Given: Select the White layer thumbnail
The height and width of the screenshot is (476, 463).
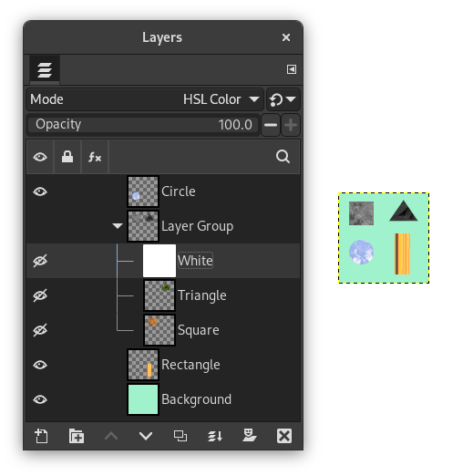Looking at the screenshot, I should click(x=159, y=261).
